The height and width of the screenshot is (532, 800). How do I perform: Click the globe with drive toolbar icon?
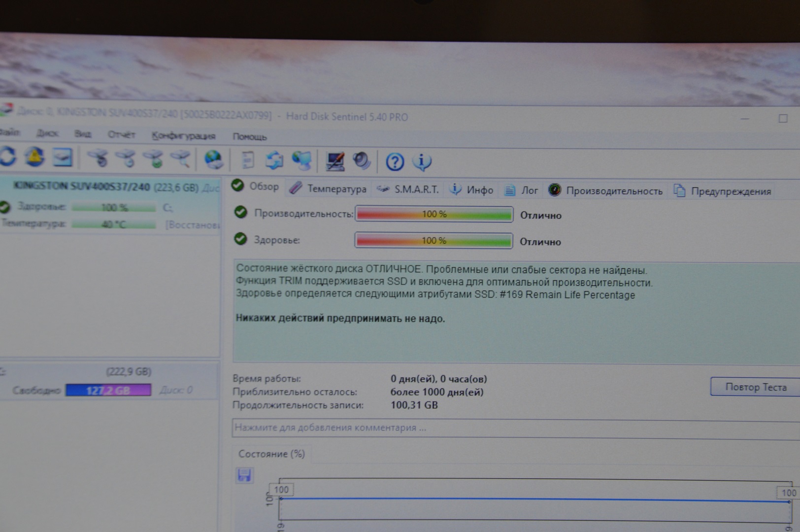point(213,160)
